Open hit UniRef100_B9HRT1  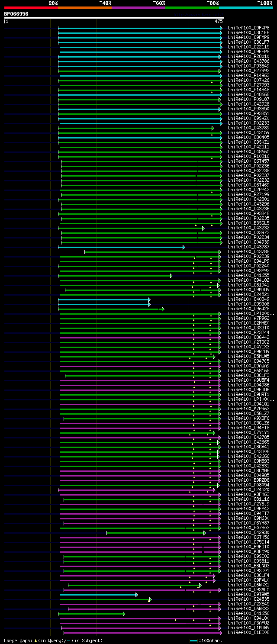248,395
